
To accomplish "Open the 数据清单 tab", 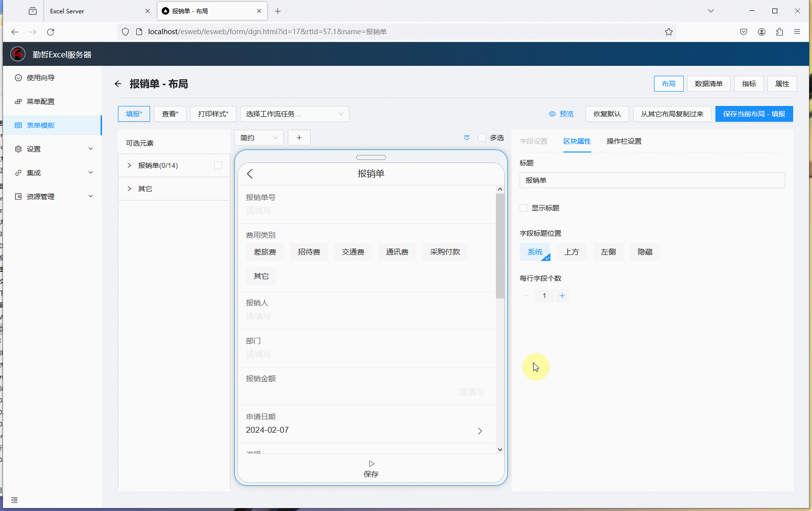I will click(x=708, y=84).
